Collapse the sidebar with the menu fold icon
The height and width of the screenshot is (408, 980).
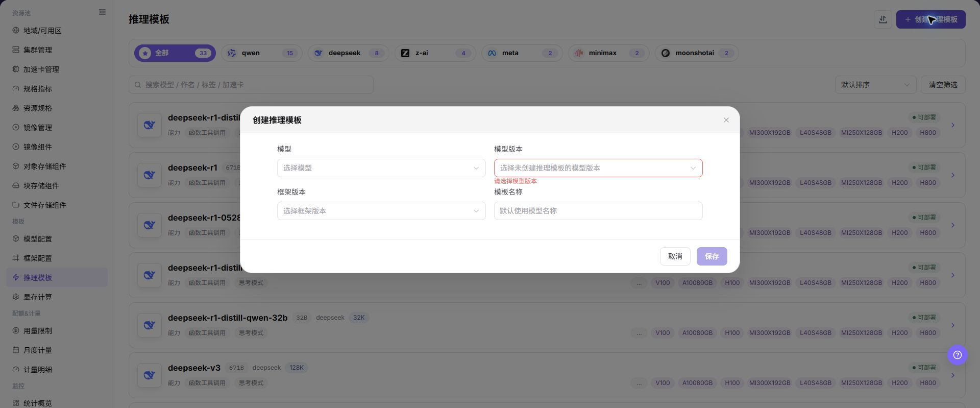pyautogui.click(x=102, y=12)
